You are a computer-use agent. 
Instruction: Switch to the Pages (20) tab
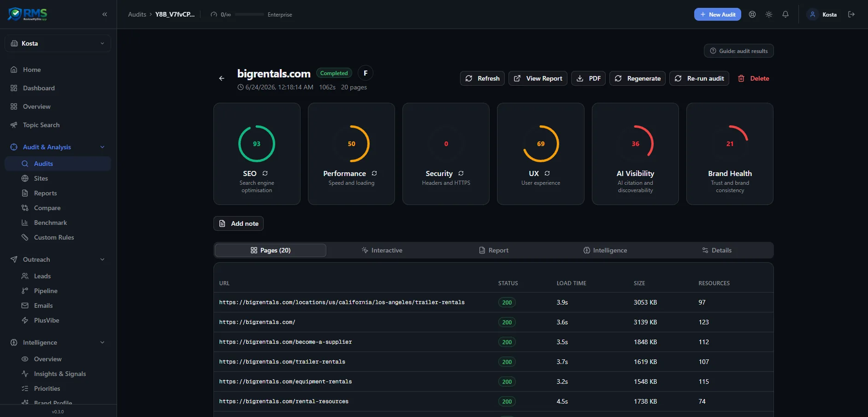[271, 250]
